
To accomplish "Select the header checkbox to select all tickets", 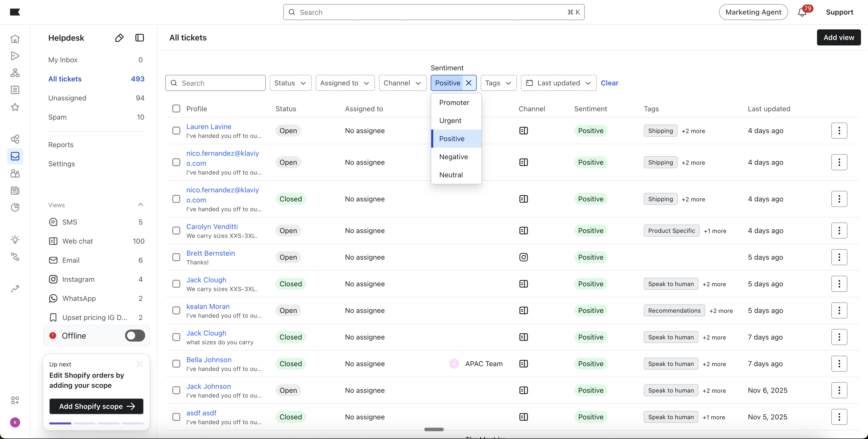I will (x=176, y=108).
